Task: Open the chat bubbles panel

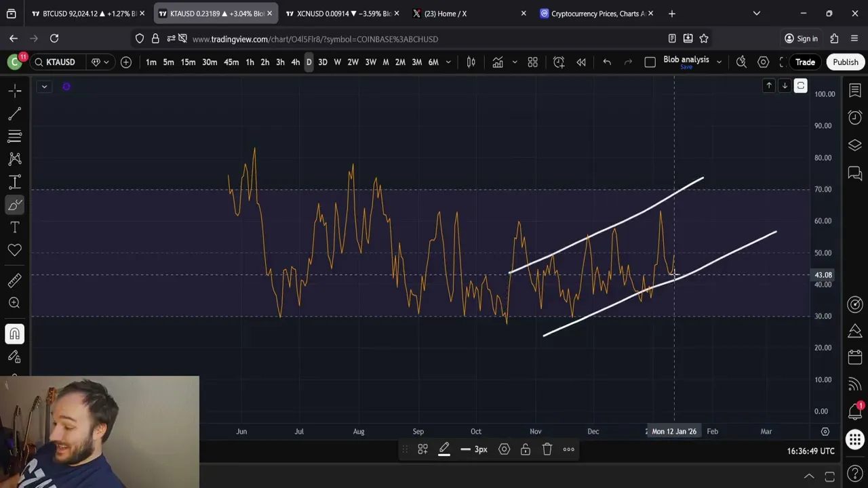Action: (x=855, y=174)
